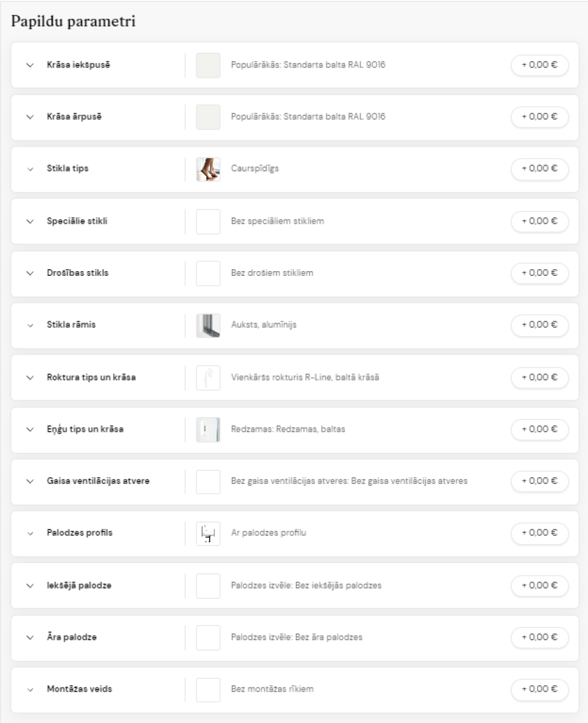The image size is (588, 723).
Task: Click the white R-Line handle icon
Action: click(208, 378)
